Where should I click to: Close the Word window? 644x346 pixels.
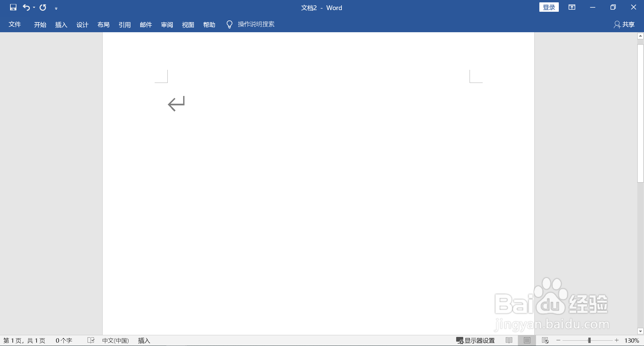634,7
